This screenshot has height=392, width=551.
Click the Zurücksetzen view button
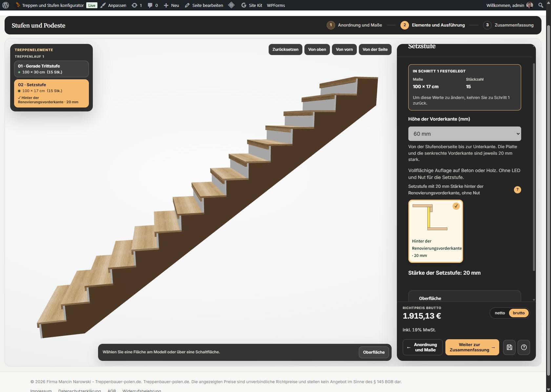coord(285,49)
